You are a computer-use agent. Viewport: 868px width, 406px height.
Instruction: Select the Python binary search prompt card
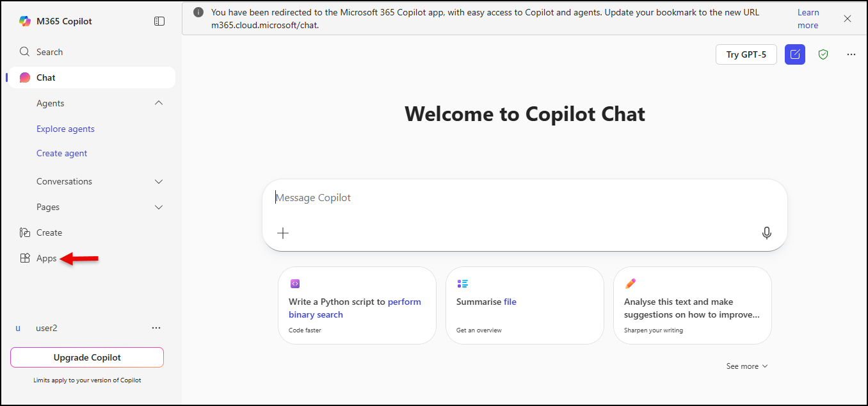point(357,305)
